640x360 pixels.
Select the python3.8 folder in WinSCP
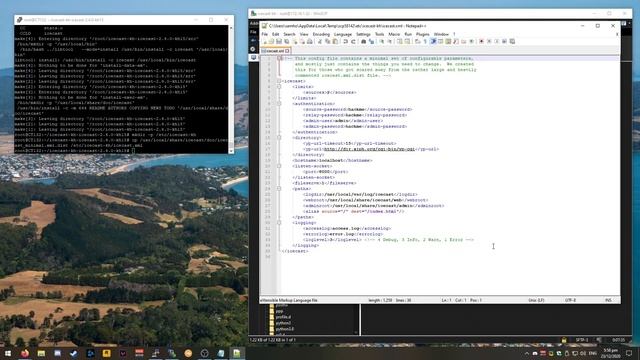[281, 329]
